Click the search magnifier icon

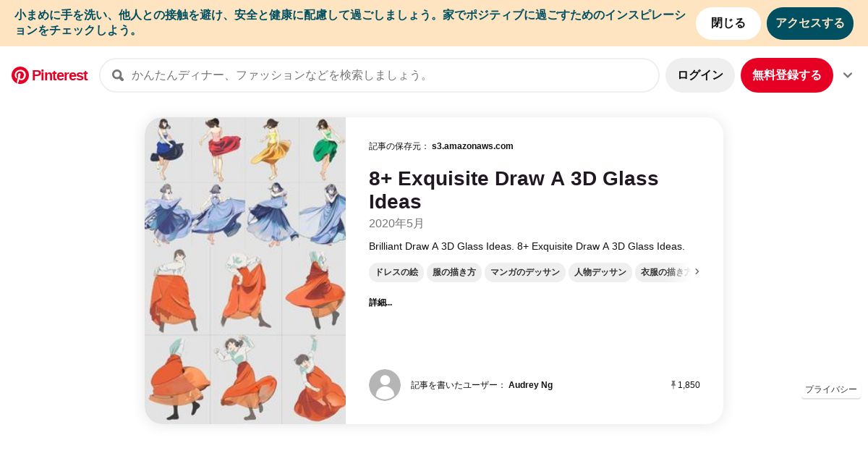coord(118,75)
